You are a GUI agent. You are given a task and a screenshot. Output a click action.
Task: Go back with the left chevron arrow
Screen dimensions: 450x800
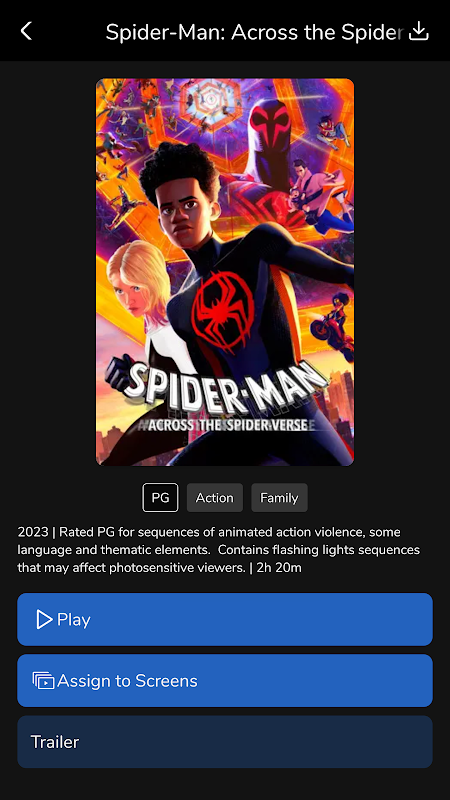pyautogui.click(x=26, y=31)
